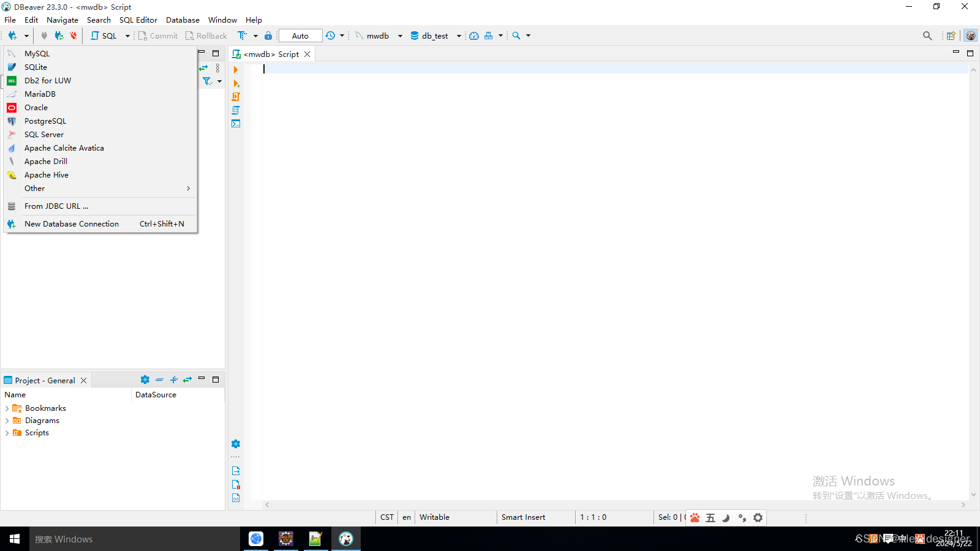980x551 pixels.
Task: Click the dashboard gauge icon
Action: [474, 36]
